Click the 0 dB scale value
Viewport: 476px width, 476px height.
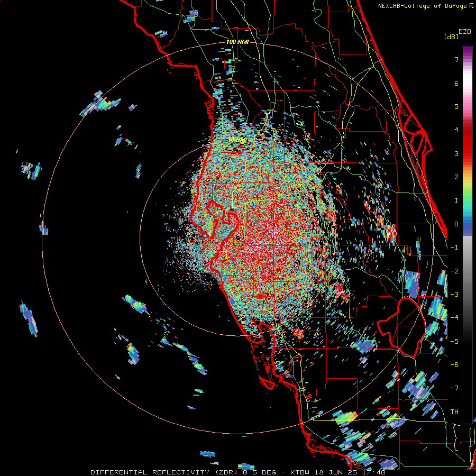point(456,224)
